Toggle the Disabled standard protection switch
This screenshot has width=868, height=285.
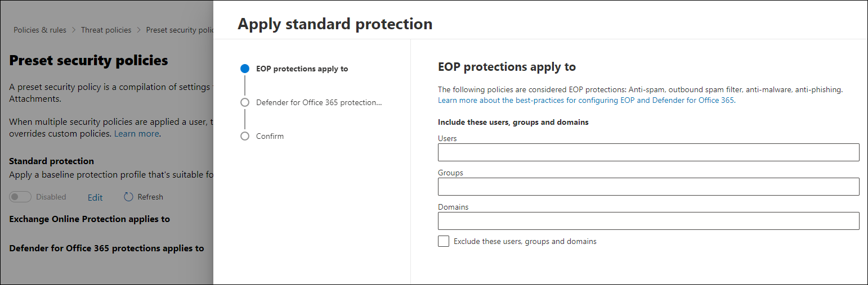point(20,197)
